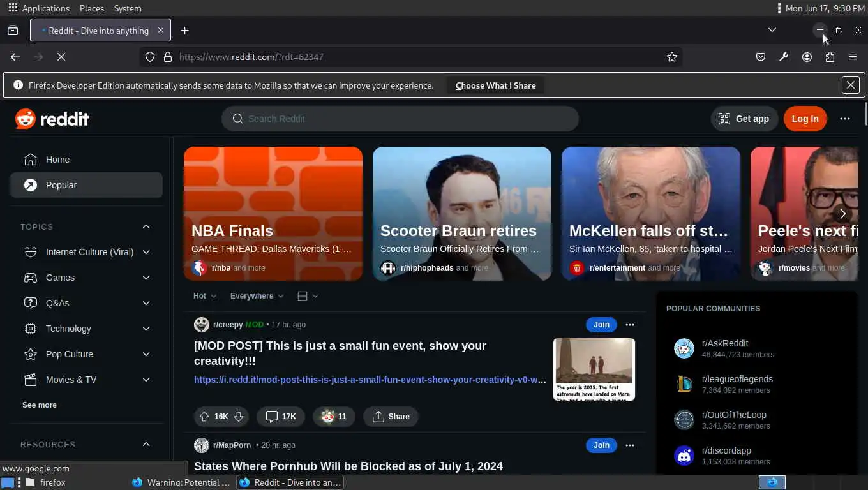Dismiss the Firefox data notification bar

(x=851, y=85)
